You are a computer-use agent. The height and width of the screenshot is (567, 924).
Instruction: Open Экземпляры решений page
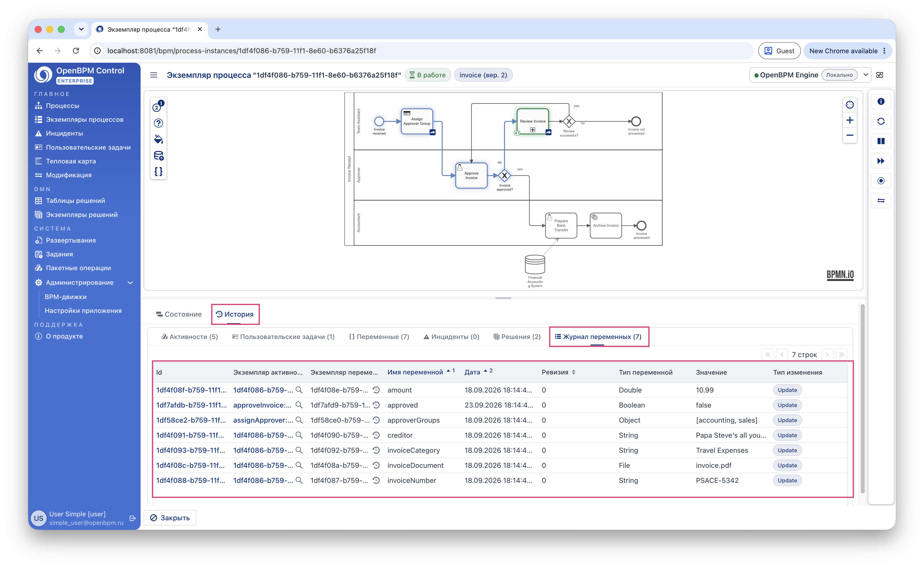pyautogui.click(x=81, y=214)
